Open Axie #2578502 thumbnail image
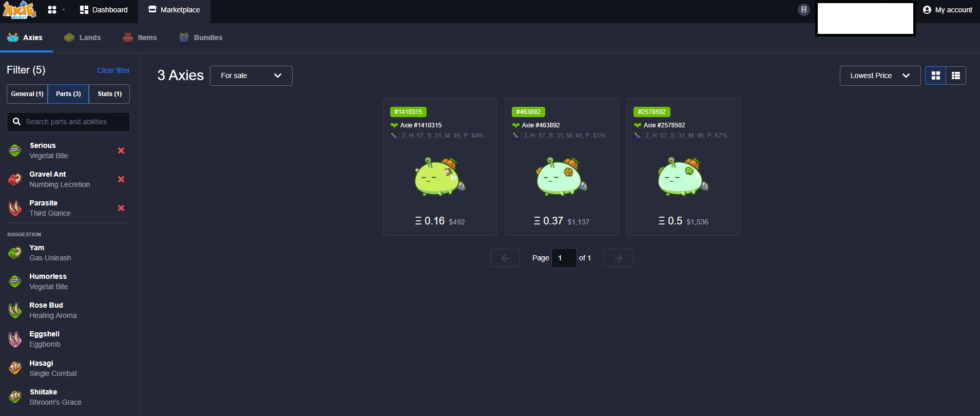Screen dimensions: 980x416 pyautogui.click(x=683, y=176)
